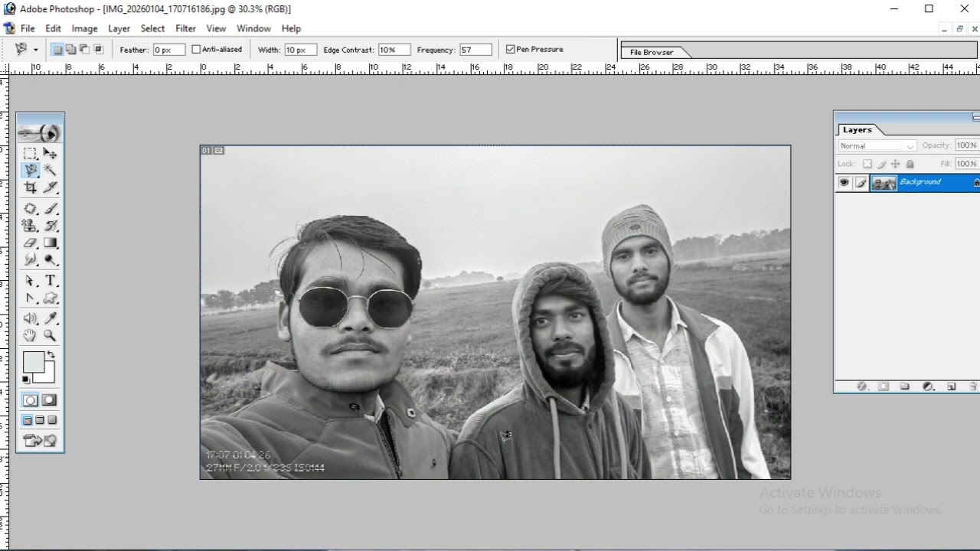Click the Feather input field
This screenshot has height=551, width=980.
point(168,50)
